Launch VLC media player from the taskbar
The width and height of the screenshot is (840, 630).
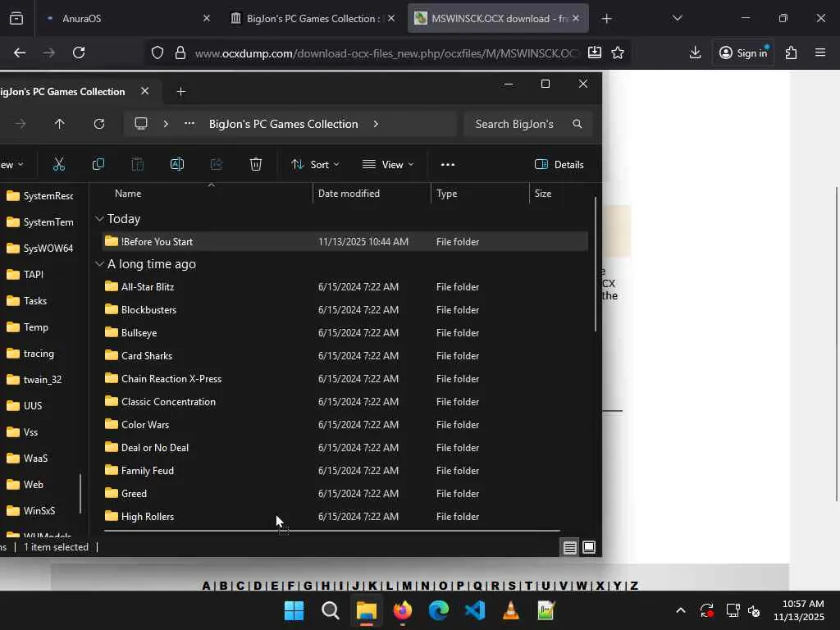[x=511, y=610]
